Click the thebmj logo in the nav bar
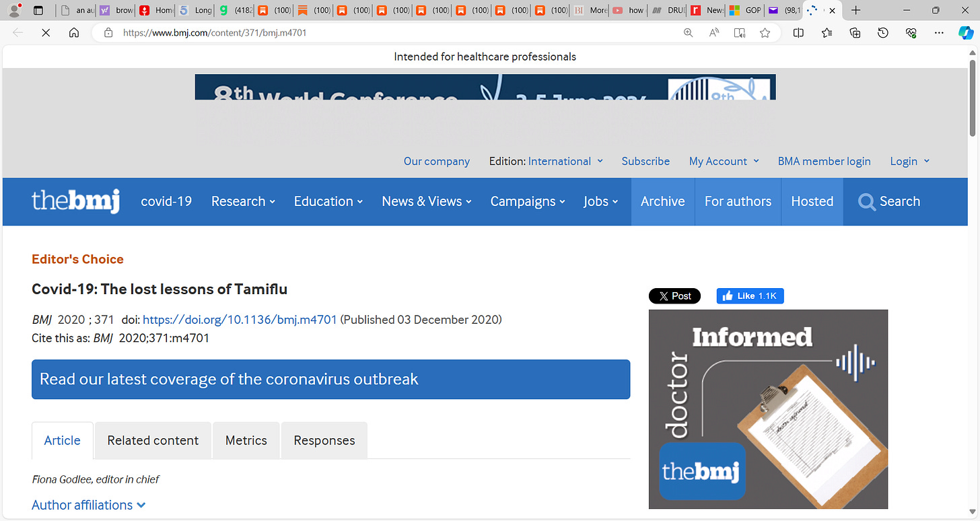The image size is (980, 521). (75, 201)
